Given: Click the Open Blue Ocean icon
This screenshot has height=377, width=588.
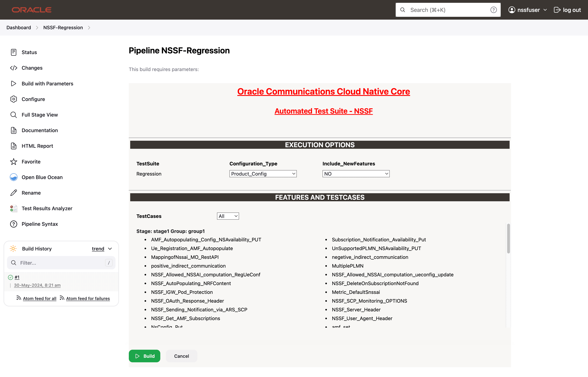Looking at the screenshot, I should coord(13,177).
